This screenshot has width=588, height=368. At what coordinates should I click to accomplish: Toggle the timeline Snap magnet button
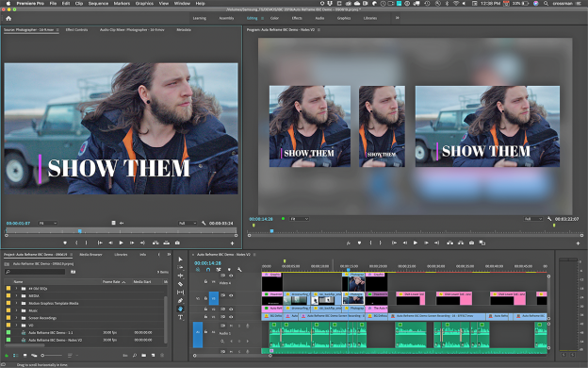pyautogui.click(x=208, y=270)
